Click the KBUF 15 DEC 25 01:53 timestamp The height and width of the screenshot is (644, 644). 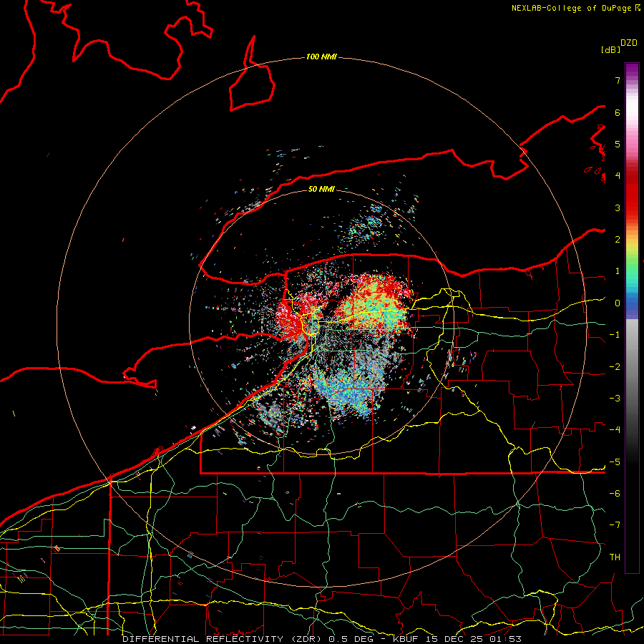[457, 639]
